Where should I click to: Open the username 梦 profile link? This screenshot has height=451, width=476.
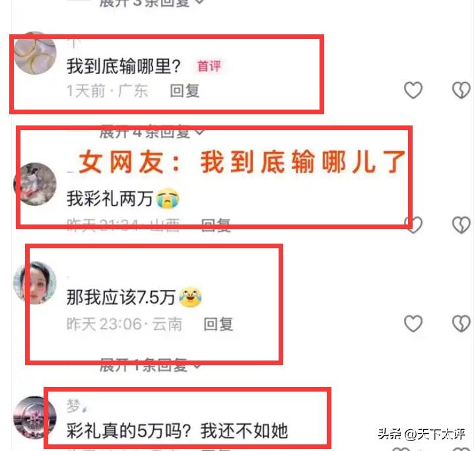pos(73,405)
